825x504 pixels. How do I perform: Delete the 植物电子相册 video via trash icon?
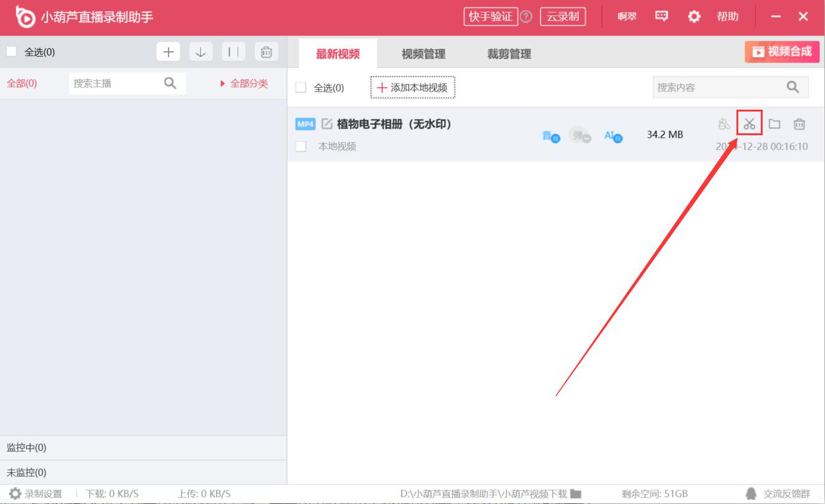[799, 124]
